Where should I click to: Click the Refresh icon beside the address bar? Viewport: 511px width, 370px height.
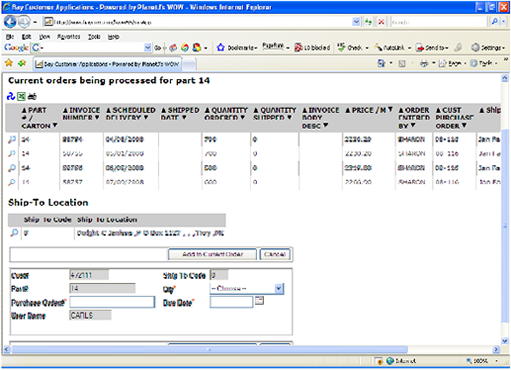pyautogui.click(x=368, y=22)
